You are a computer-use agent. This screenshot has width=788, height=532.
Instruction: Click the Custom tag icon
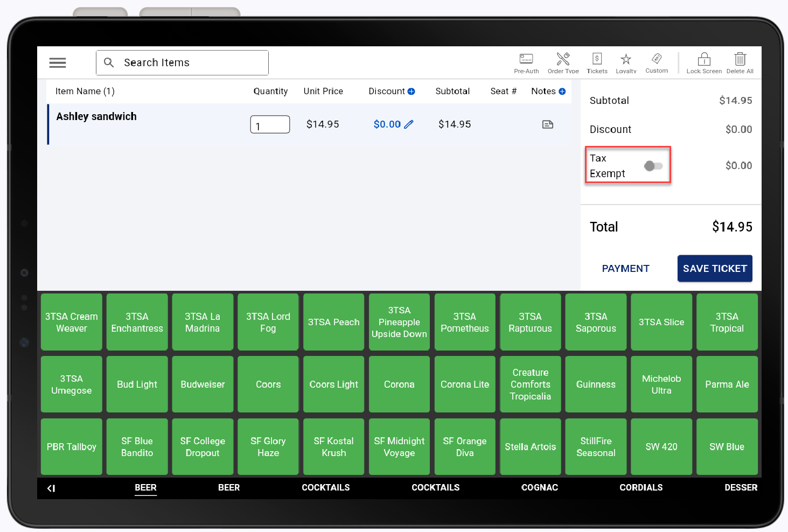click(657, 59)
